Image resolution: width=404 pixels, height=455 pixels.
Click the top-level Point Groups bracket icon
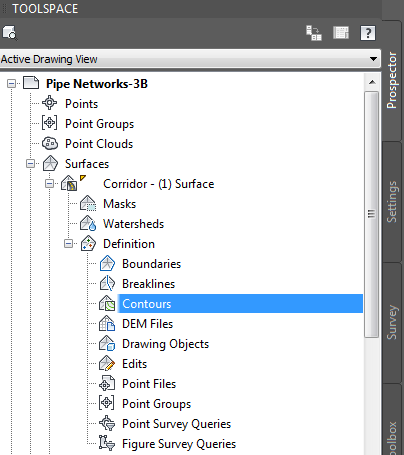50,123
